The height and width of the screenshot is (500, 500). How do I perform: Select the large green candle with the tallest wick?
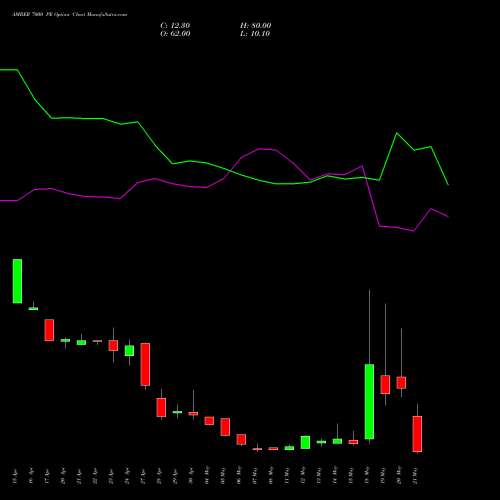pos(369,401)
